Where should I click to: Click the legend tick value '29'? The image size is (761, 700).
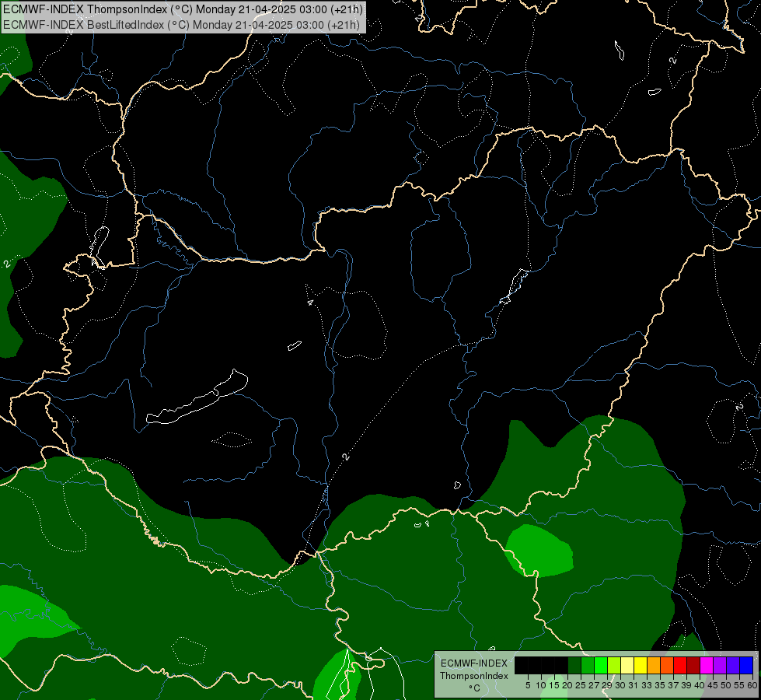[x=607, y=685]
